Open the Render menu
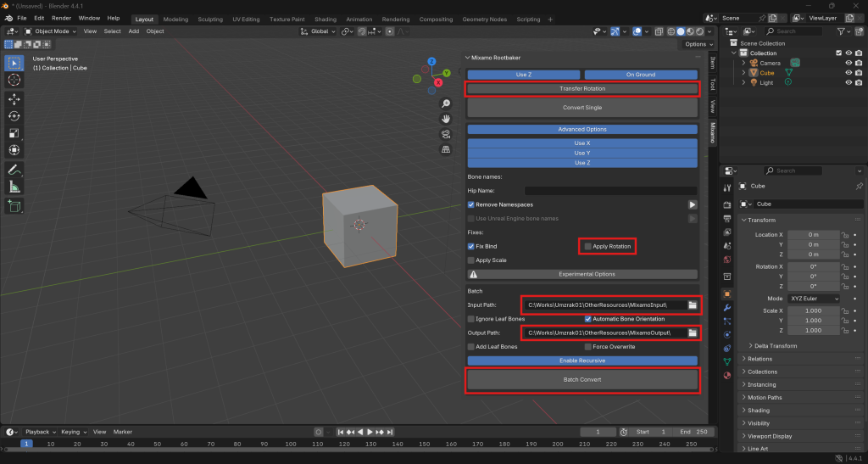This screenshot has height=464, width=868. tap(61, 19)
